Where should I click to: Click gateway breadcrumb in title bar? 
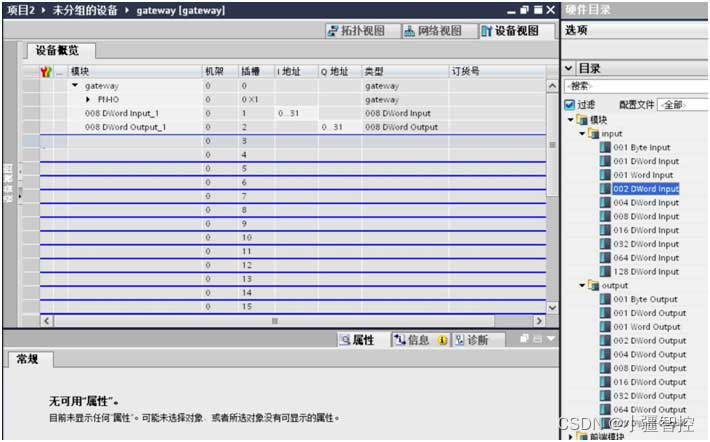click(x=180, y=10)
